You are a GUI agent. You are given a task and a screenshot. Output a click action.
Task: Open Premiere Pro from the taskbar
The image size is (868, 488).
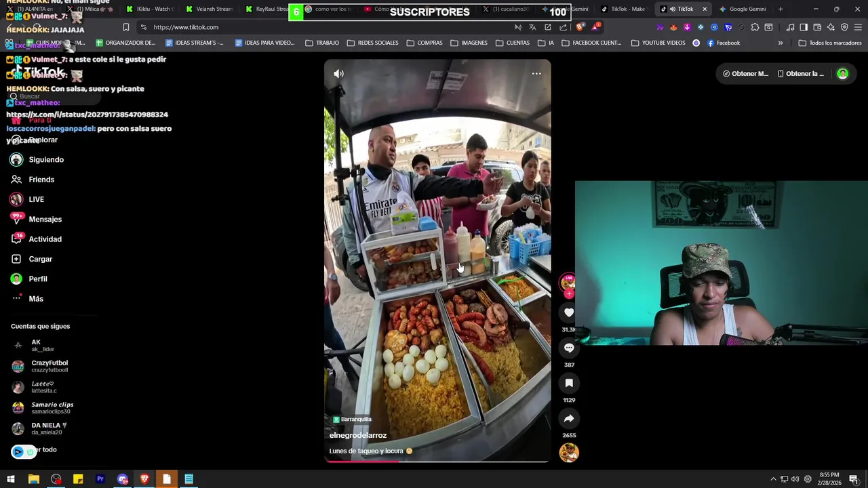pyautogui.click(x=100, y=479)
